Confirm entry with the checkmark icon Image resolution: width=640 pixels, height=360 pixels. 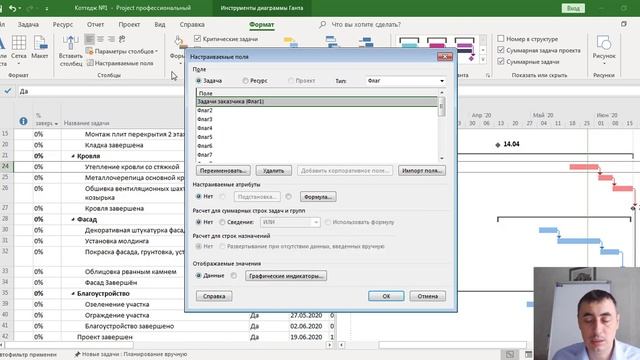click(x=8, y=91)
